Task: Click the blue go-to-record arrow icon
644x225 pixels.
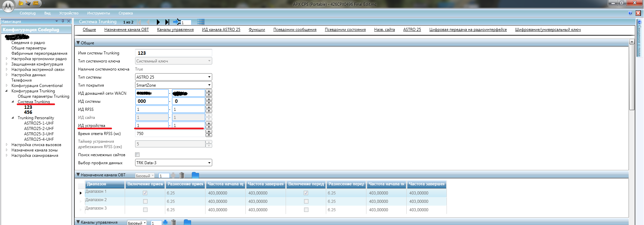Action: 177,22
